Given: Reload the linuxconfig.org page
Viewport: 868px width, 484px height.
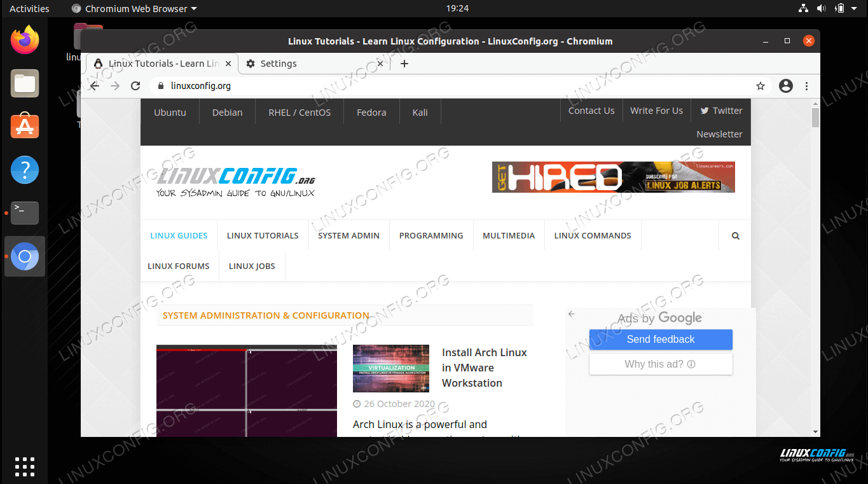Looking at the screenshot, I should (135, 86).
